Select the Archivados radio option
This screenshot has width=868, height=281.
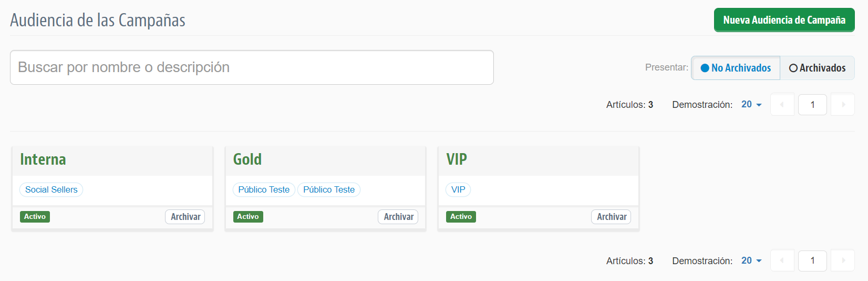click(818, 68)
